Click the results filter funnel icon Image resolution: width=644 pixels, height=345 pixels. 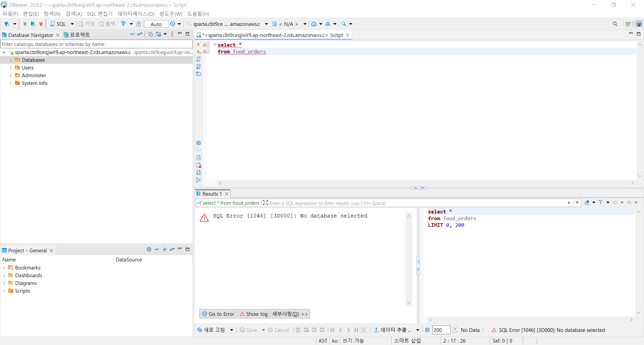coord(601,202)
